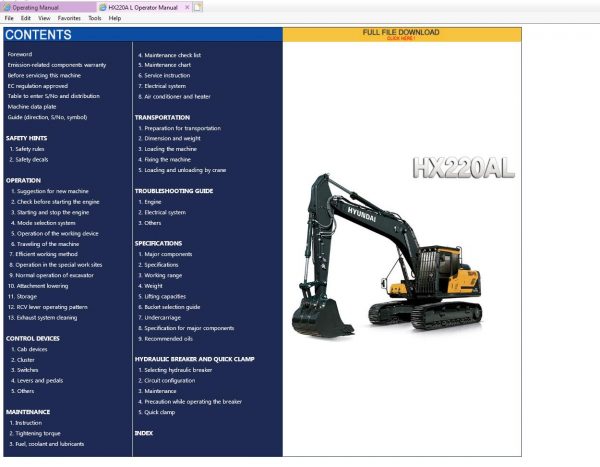Open the File menu
600x467 pixels.
[x=9, y=18]
